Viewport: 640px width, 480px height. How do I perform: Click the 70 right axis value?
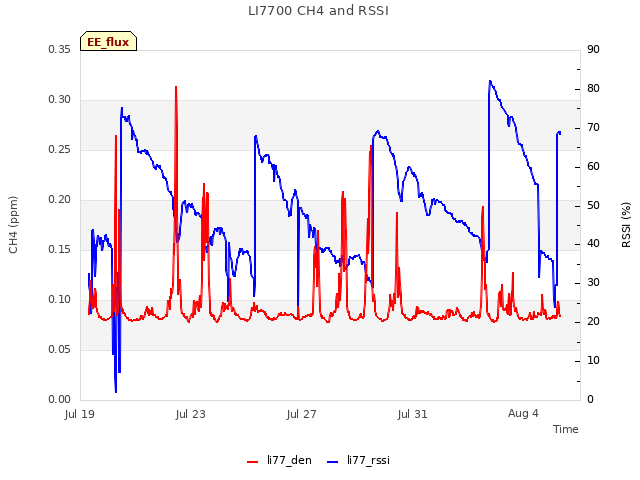click(x=593, y=128)
